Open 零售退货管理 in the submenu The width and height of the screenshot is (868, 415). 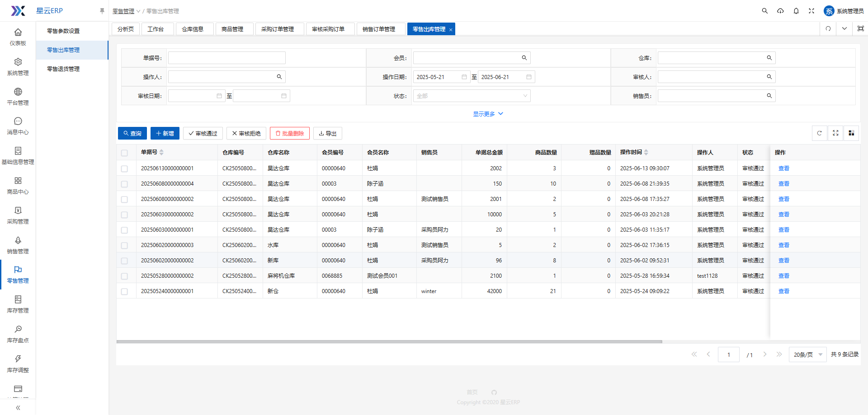click(x=63, y=69)
